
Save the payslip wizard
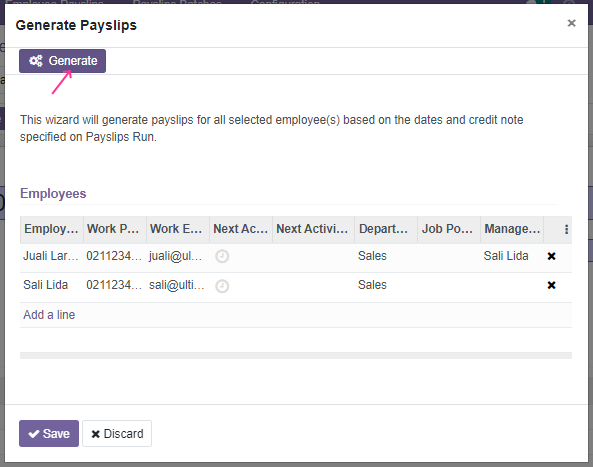(49, 433)
